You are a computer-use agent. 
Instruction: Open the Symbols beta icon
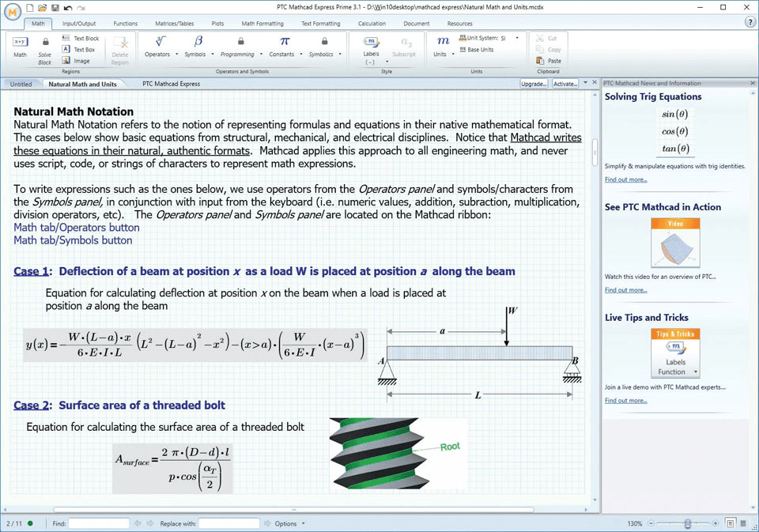pyautogui.click(x=198, y=42)
